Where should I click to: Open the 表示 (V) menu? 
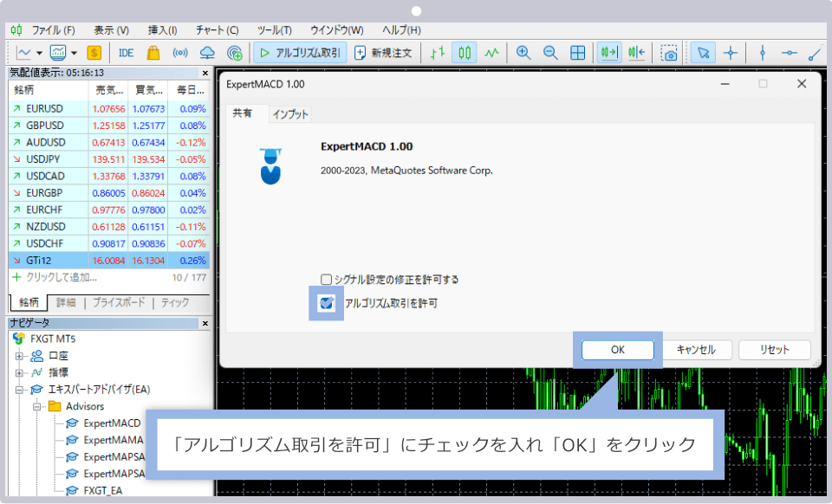coord(112,30)
